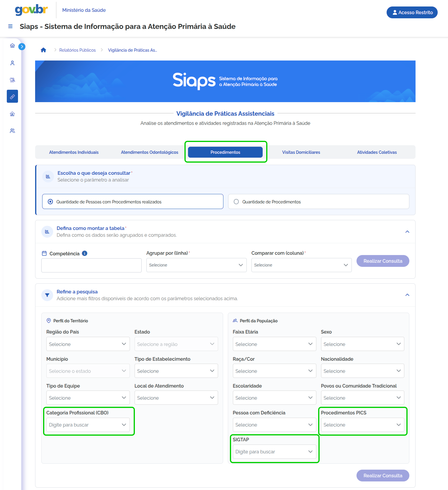Collapse the Defina como montar a tabela section
The width and height of the screenshot is (448, 490).
coord(407,232)
